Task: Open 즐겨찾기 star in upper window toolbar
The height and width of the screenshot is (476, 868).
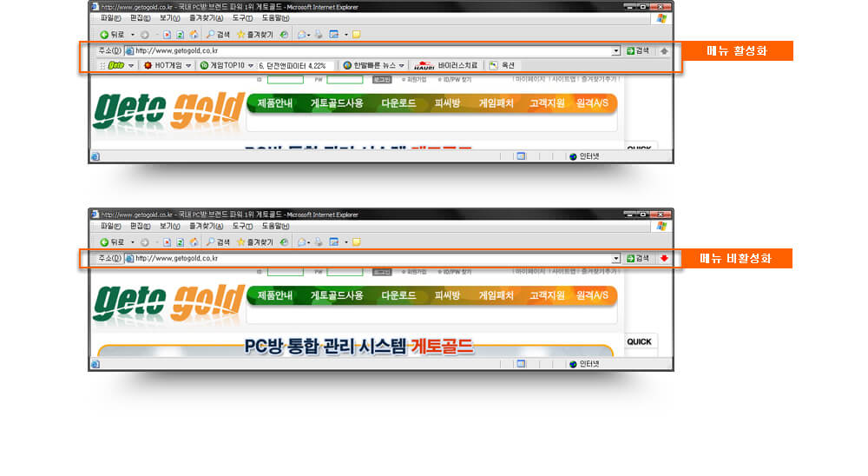Action: pyautogui.click(x=254, y=35)
